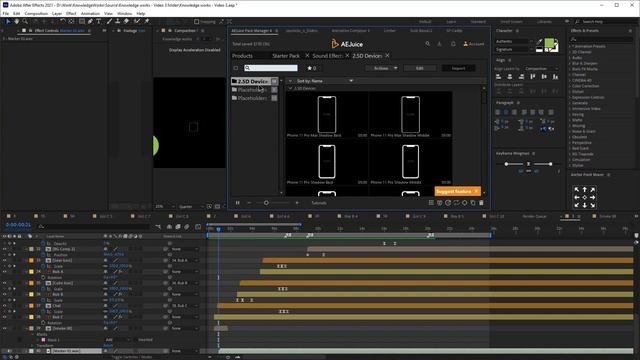
Task: Open Align Layers to Composition dropdown
Action: (x=541, y=69)
